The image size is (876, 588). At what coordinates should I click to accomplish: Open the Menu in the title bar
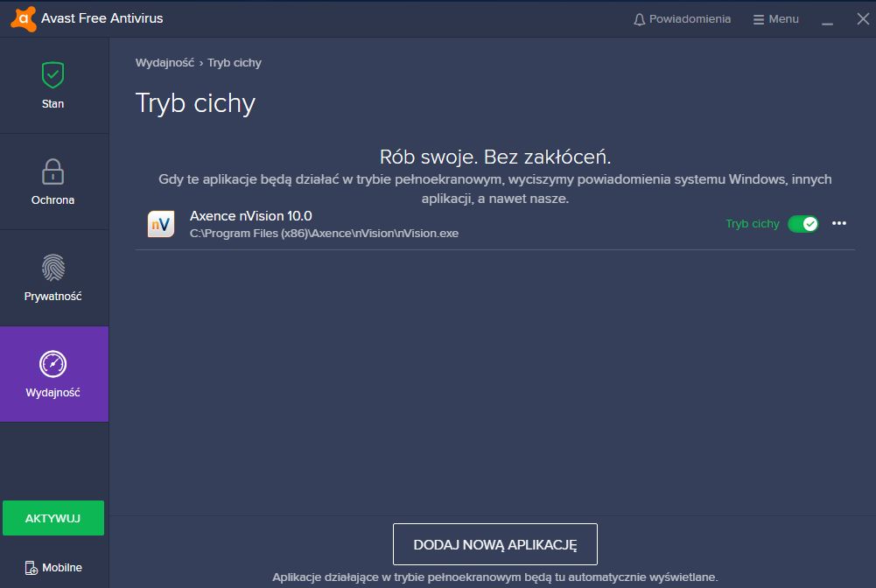click(x=775, y=18)
